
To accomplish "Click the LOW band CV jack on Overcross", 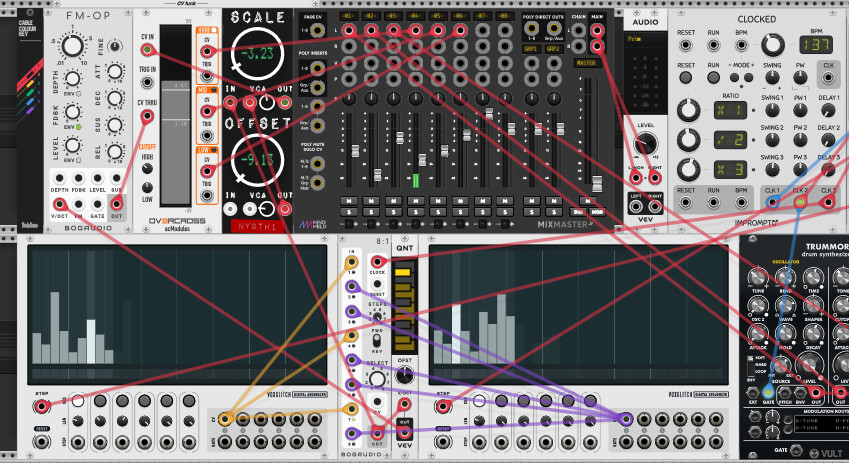I will (206, 171).
